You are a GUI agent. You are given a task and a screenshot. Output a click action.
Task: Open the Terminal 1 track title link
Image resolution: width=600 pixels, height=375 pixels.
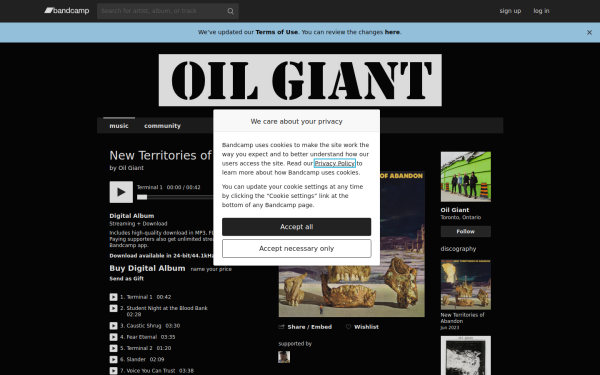coord(139,297)
